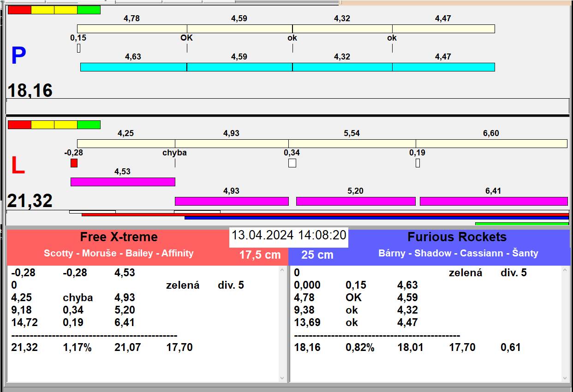573x392 pixels.
Task: Click 1,17% in Free X-treme summary row
Action: pyautogui.click(x=78, y=347)
